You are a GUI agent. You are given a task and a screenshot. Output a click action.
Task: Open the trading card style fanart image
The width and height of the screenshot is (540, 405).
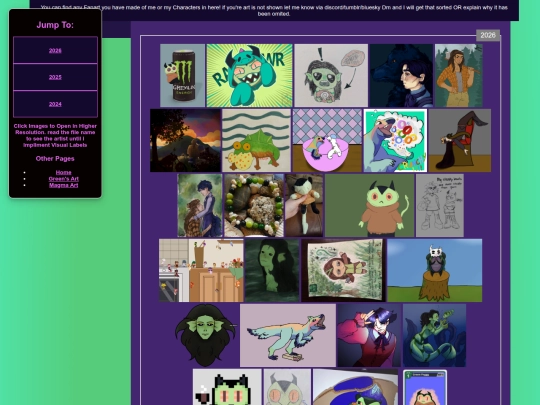(425, 388)
